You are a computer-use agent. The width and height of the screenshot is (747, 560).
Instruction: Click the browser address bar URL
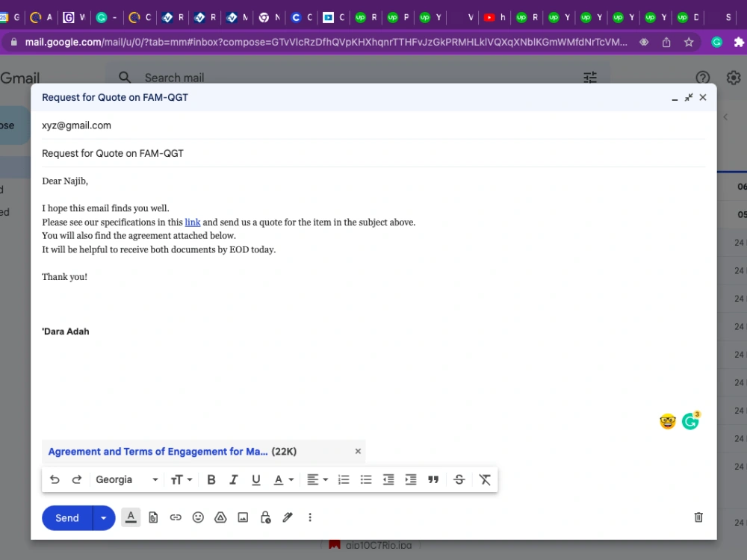(326, 43)
